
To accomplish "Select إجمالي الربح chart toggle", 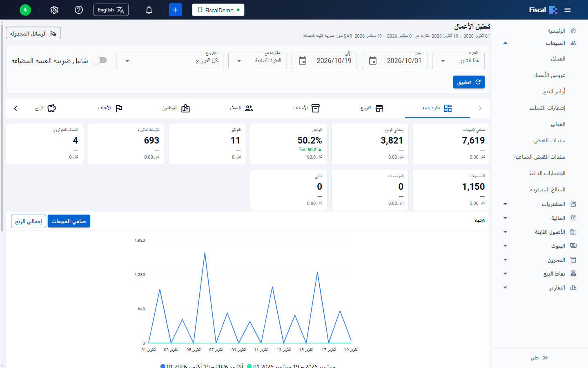I will (29, 221).
